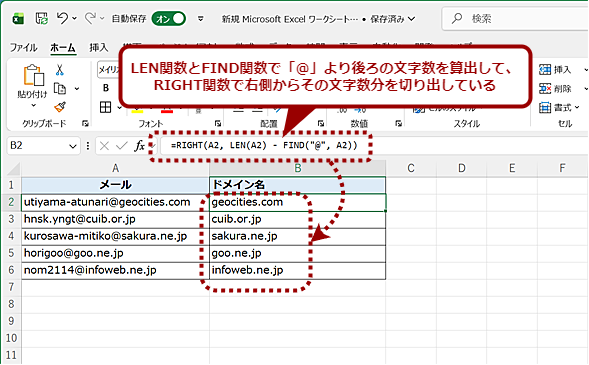Click the ドメイン名 header cell
The image size is (589, 365).
298,185
